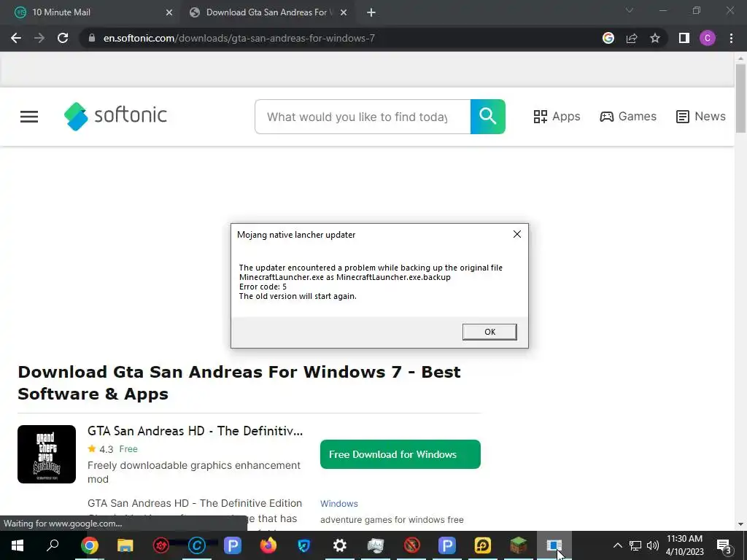The height and width of the screenshot is (560, 747).
Task: Go back to the previous page
Action: coord(16,38)
